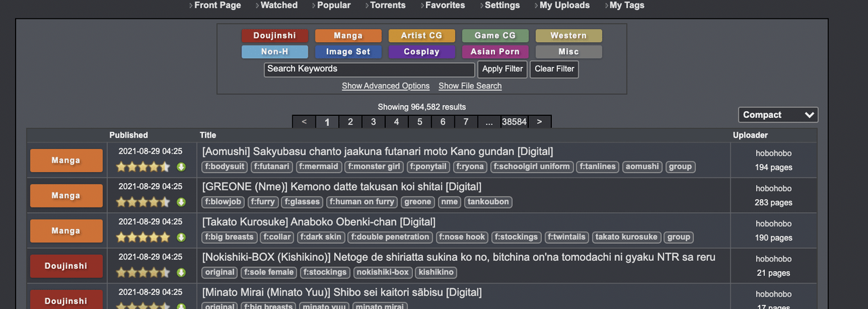
Task: Click the green download arrow in the Takato Kurosuke row
Action: click(x=181, y=237)
